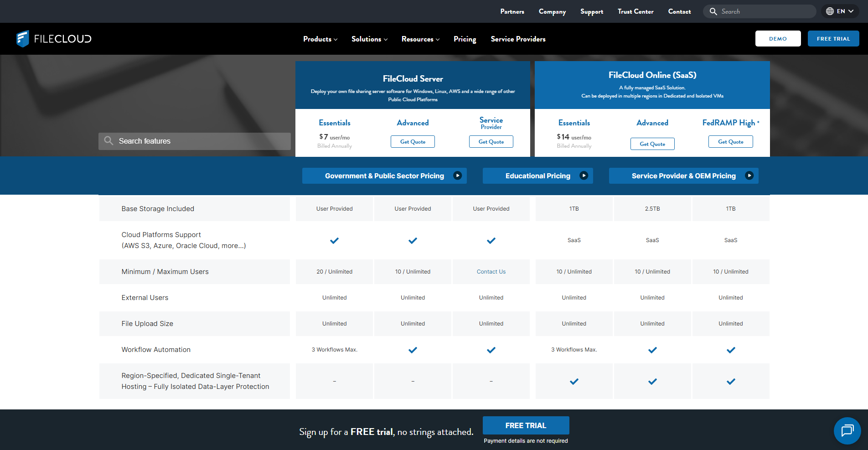
Task: Click the Contact Us link under Service Provider
Action: tap(491, 271)
